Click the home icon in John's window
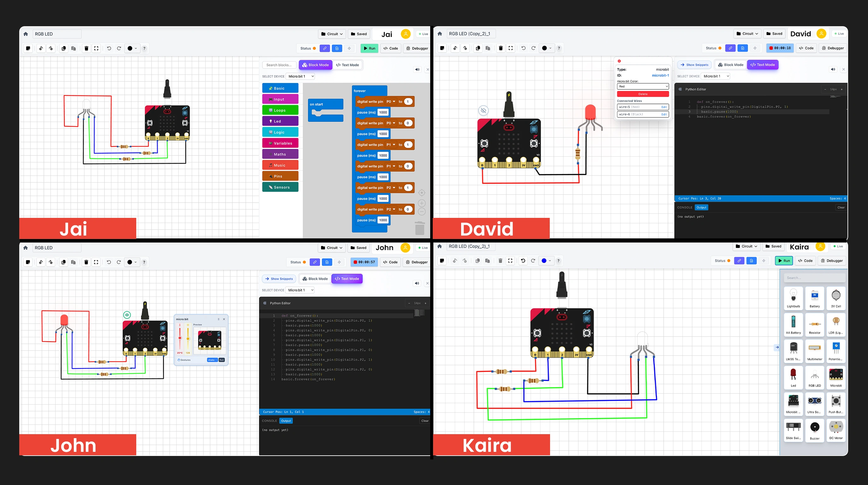The width and height of the screenshot is (868, 485). 26,248
